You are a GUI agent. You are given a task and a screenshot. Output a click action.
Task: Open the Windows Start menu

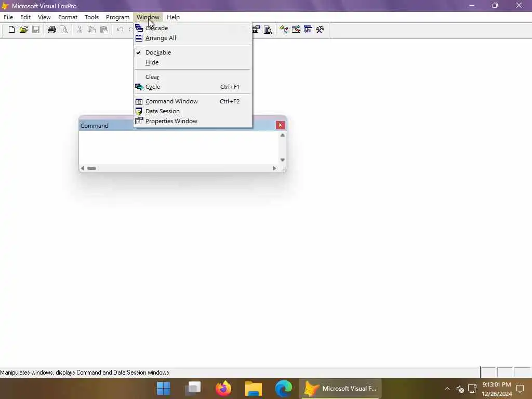click(163, 389)
